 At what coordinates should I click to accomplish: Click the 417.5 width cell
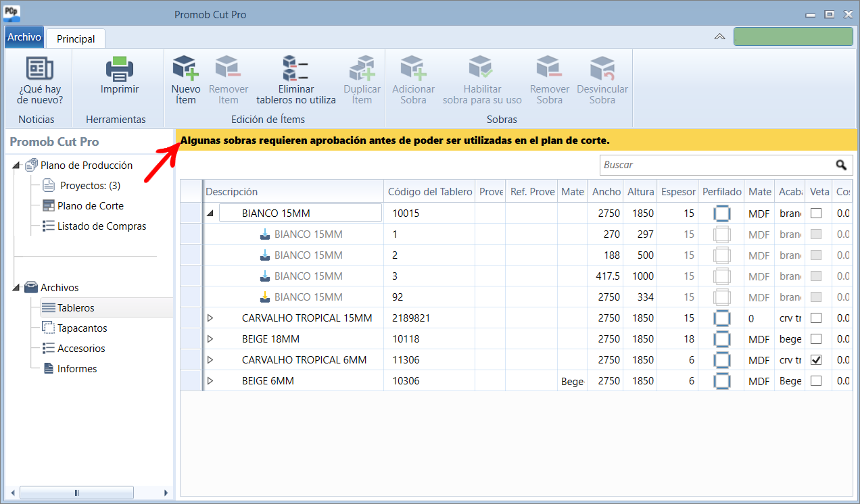(x=606, y=276)
